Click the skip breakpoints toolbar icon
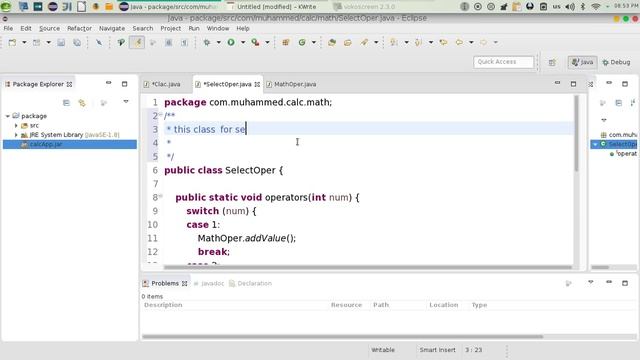The height and width of the screenshot is (360, 640). coord(99,42)
